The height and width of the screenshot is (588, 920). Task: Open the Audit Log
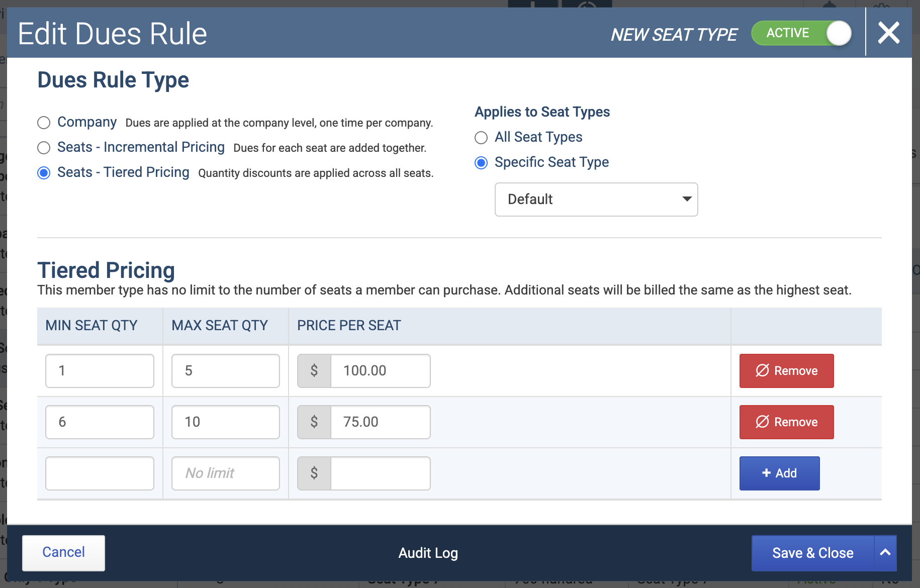(428, 553)
